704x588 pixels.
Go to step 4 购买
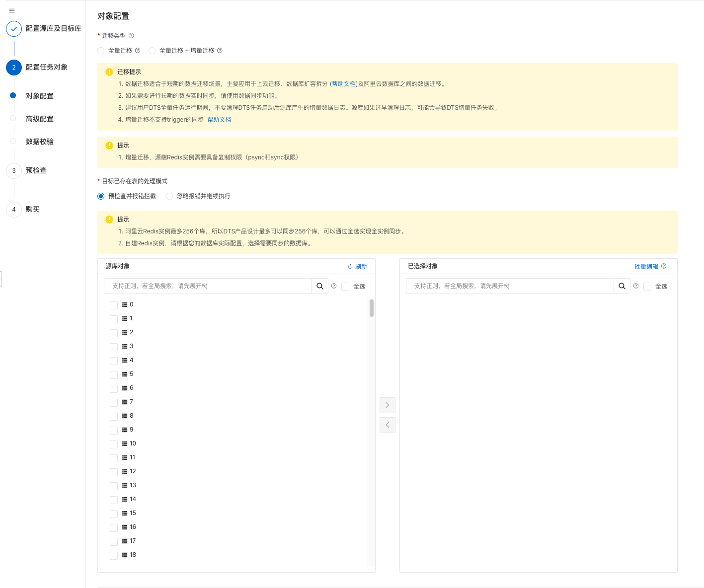[33, 210]
